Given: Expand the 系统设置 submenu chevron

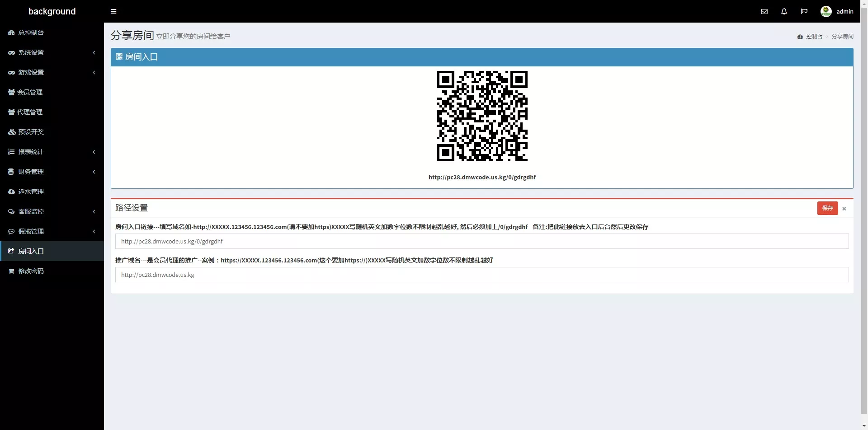Looking at the screenshot, I should [x=94, y=52].
